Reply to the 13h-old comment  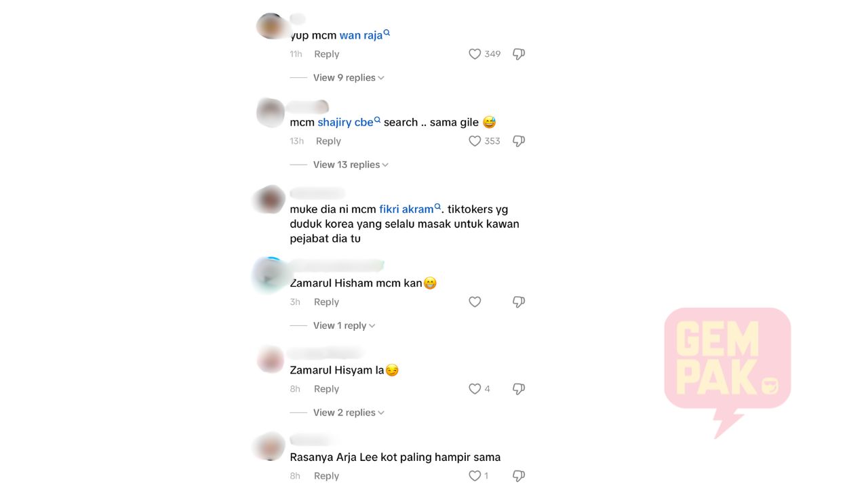328,141
